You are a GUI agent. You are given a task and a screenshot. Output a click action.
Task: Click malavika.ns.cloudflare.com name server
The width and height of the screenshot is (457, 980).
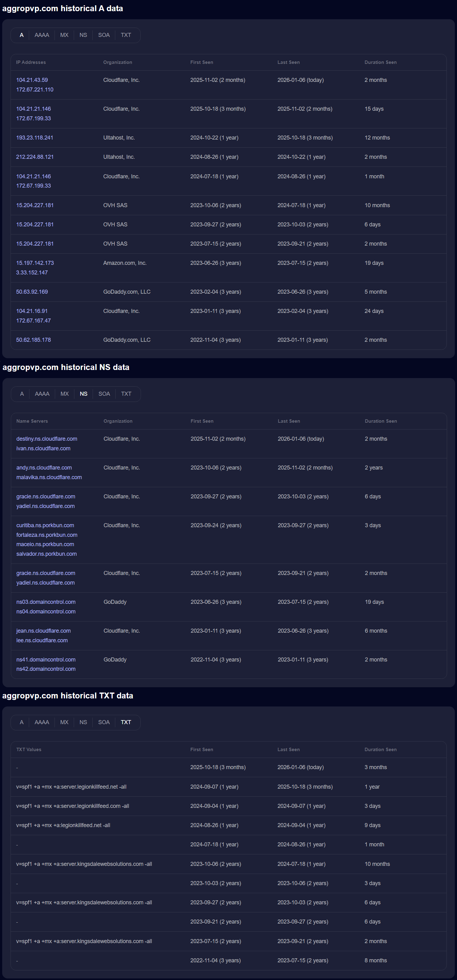coord(49,477)
